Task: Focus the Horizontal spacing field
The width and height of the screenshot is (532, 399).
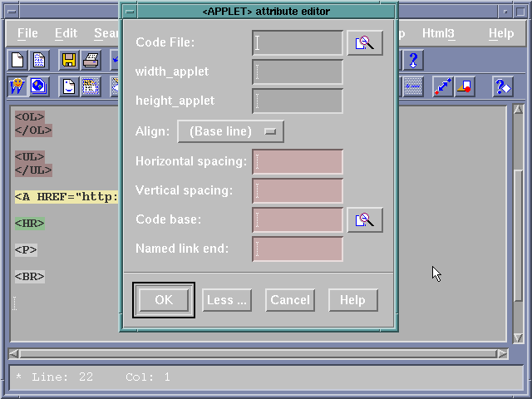Action: tap(298, 162)
